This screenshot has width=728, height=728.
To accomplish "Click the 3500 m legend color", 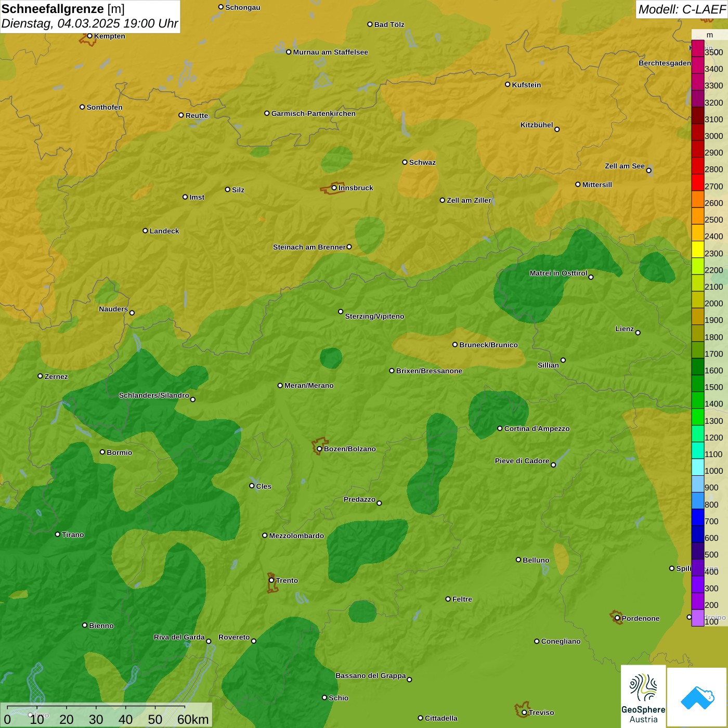I will tap(698, 48).
